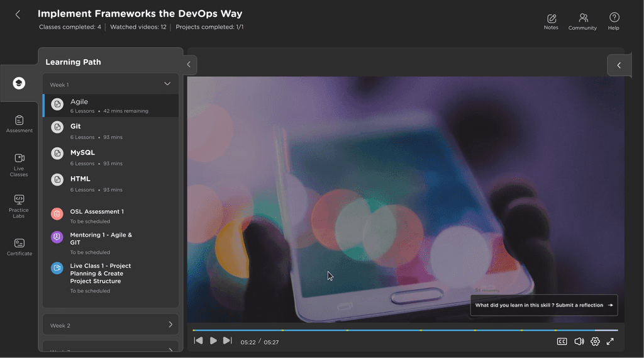Click the Learning Path heading
The width and height of the screenshot is (644, 358).
73,62
